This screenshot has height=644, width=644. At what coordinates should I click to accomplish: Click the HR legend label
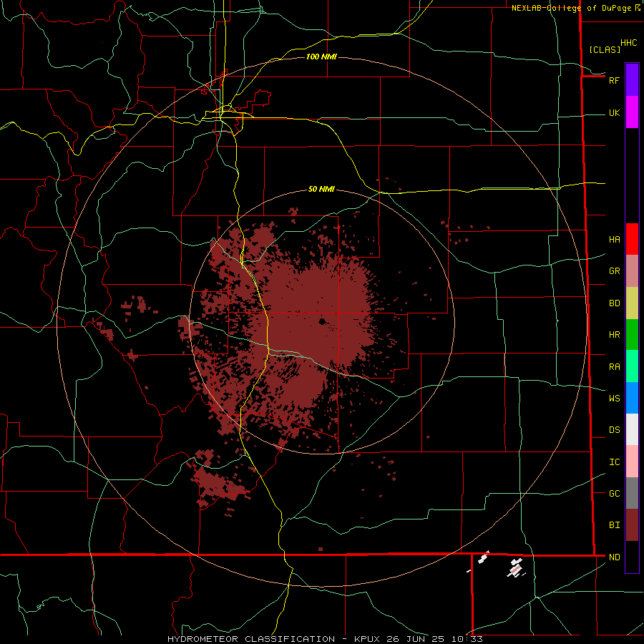[x=614, y=335]
